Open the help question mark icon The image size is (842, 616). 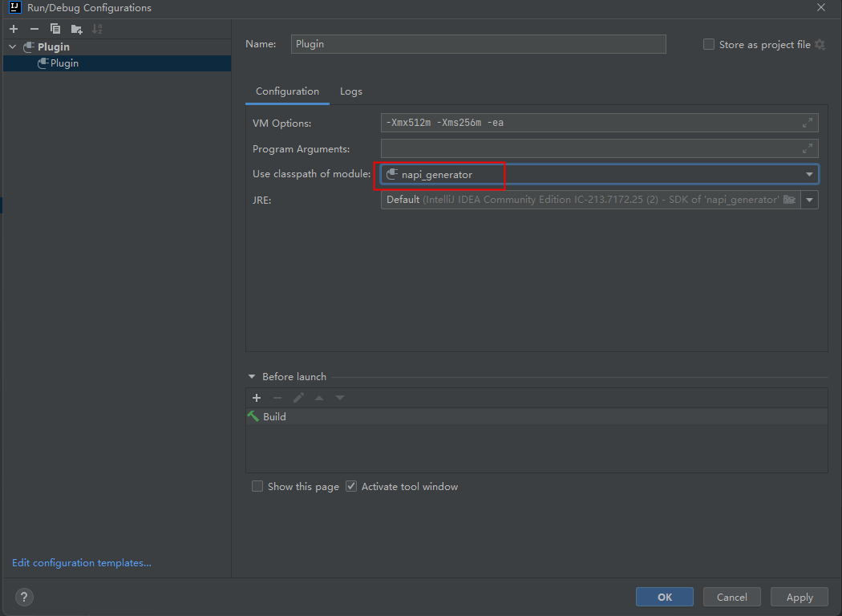(24, 597)
